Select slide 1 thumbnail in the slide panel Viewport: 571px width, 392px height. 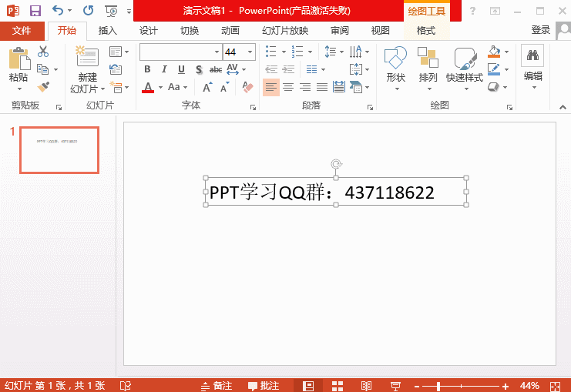(59, 150)
